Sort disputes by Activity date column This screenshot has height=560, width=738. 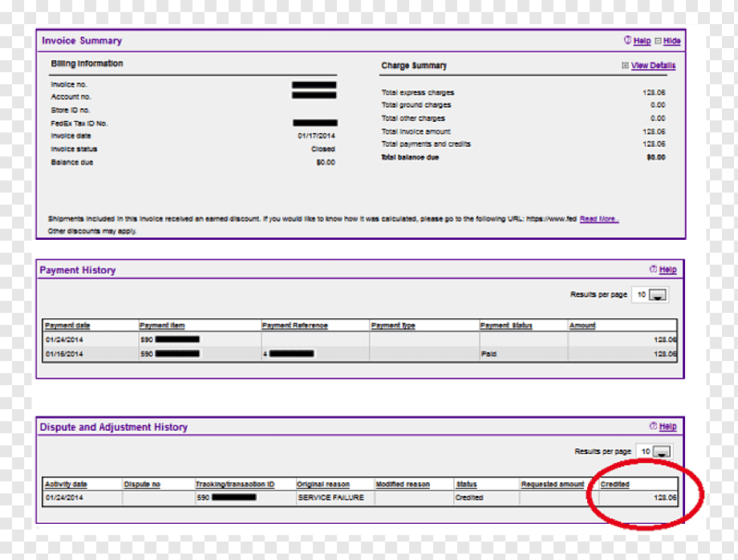[x=66, y=484]
